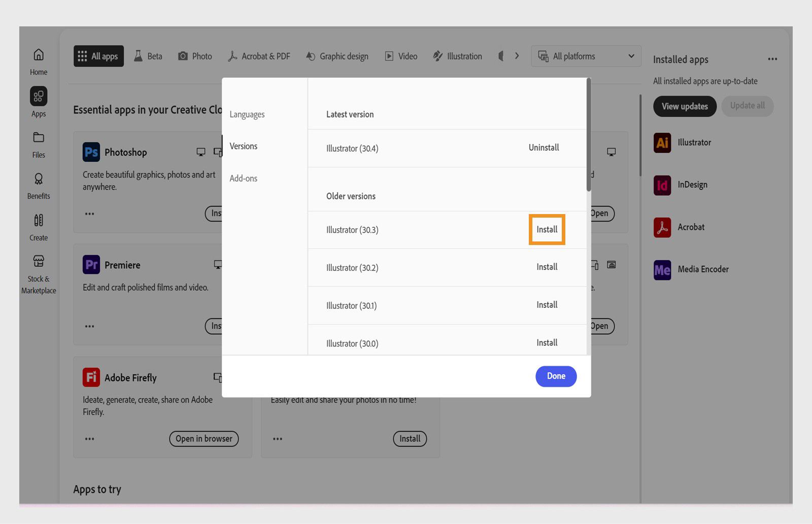812x524 pixels.
Task: Open the more options menu for Photoshop
Action: tap(89, 214)
